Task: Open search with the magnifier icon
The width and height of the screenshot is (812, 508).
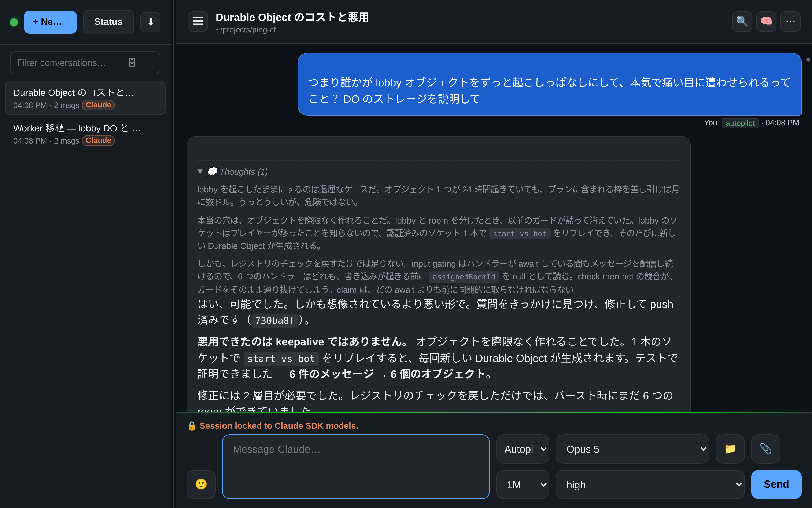Action: coord(742,22)
